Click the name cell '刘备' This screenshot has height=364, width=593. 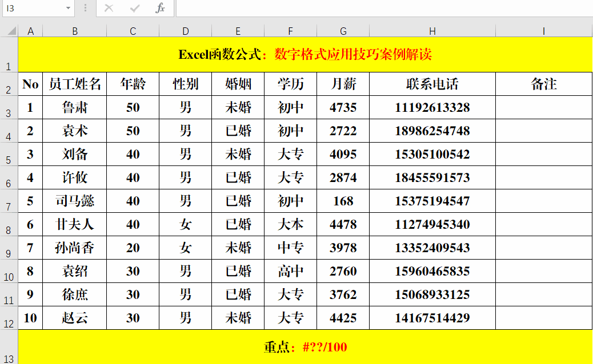pyautogui.click(x=75, y=155)
